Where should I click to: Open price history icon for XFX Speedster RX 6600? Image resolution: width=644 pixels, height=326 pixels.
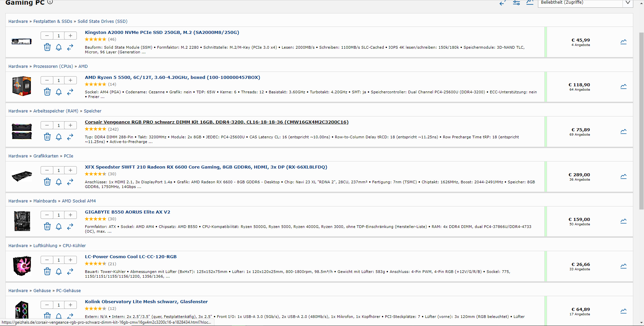pos(624,177)
